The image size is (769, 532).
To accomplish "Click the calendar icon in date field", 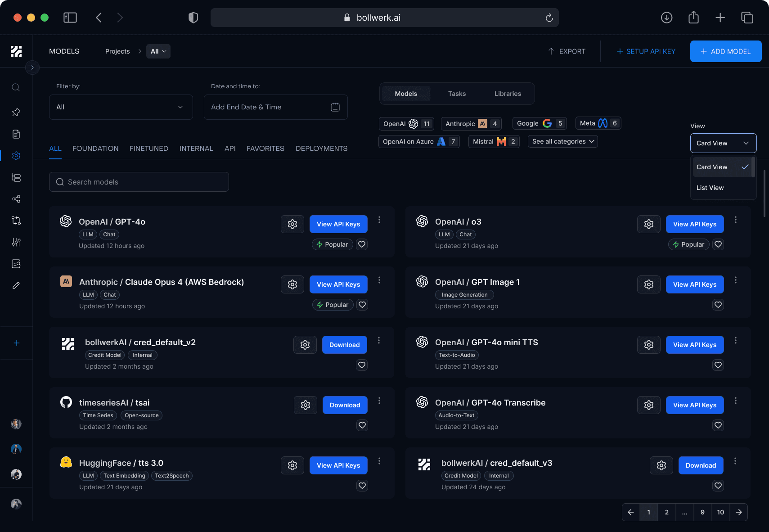I will 335,107.
